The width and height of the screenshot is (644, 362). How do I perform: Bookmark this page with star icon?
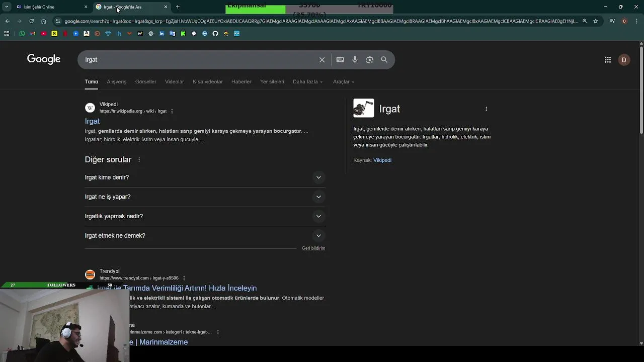[596, 21]
